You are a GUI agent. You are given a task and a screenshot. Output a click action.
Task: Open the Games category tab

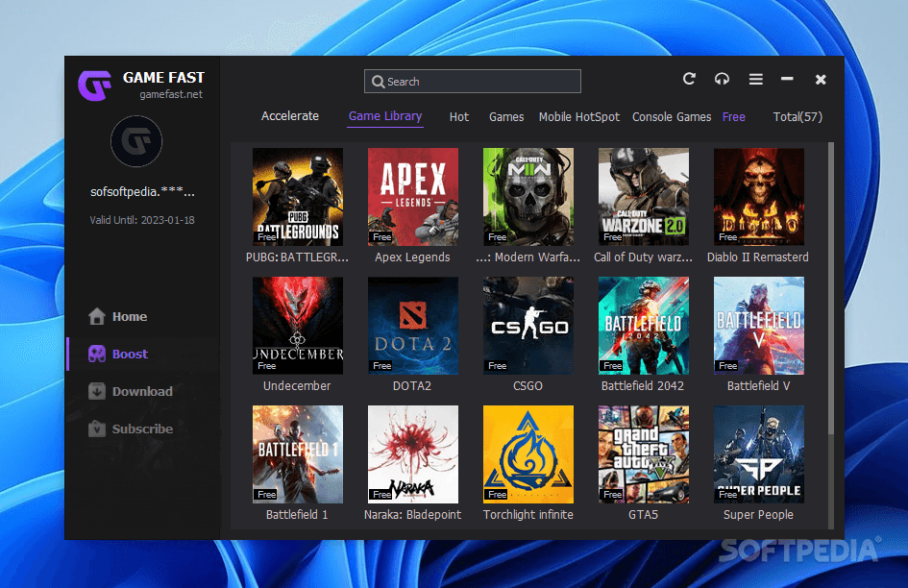click(506, 117)
